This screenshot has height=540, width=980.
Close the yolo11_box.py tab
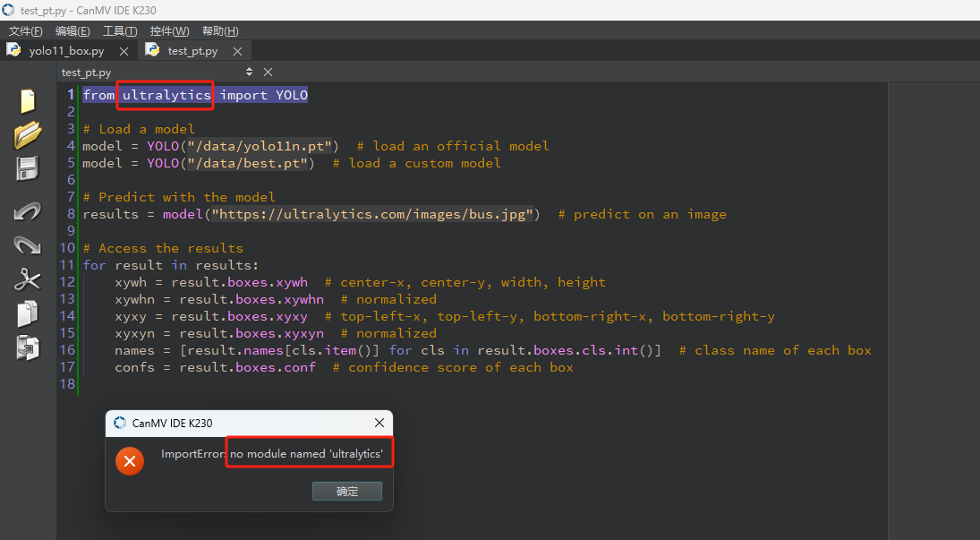tap(124, 51)
